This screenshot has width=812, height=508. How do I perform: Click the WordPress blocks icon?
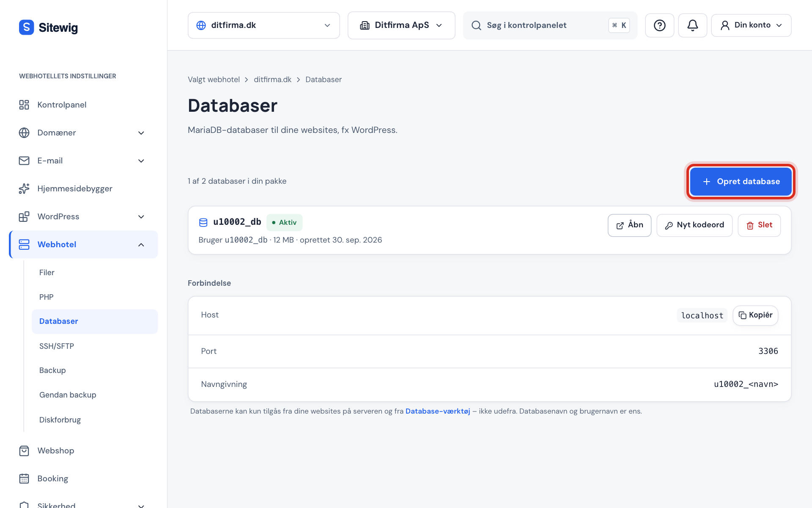(x=24, y=216)
